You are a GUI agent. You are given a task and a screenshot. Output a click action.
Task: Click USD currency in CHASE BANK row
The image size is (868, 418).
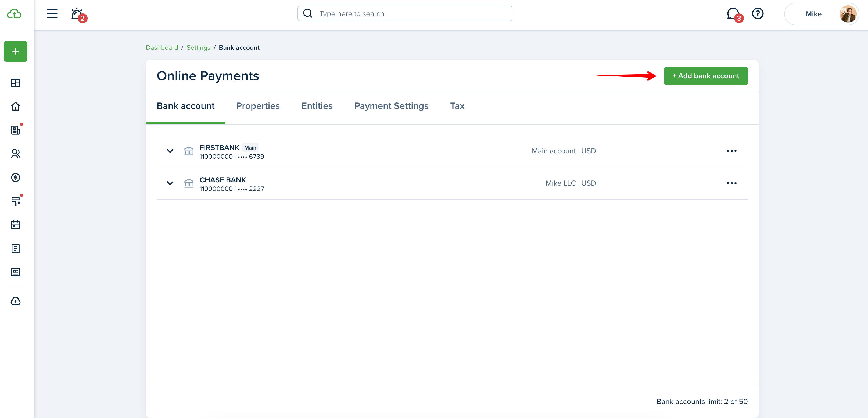pyautogui.click(x=589, y=183)
